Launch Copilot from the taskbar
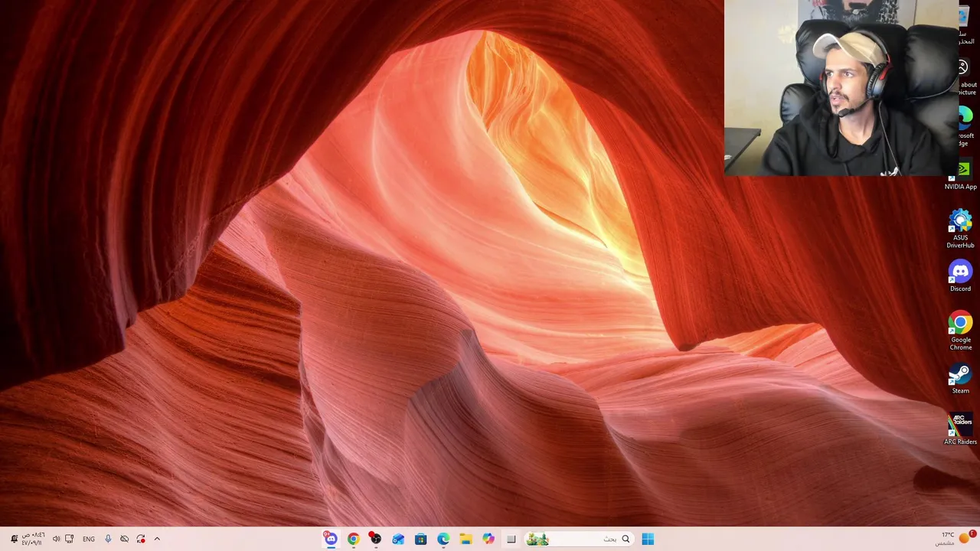 point(488,539)
